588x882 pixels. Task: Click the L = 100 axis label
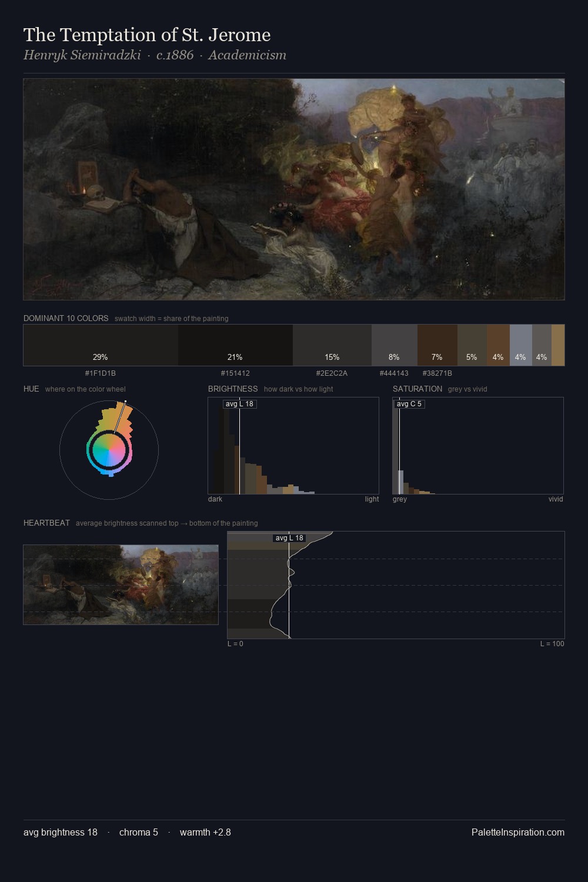tap(552, 644)
